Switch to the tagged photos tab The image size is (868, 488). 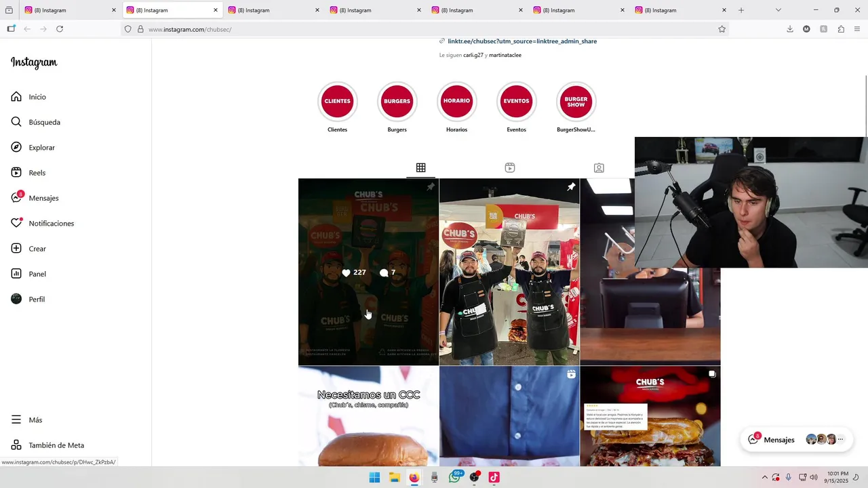coord(599,167)
